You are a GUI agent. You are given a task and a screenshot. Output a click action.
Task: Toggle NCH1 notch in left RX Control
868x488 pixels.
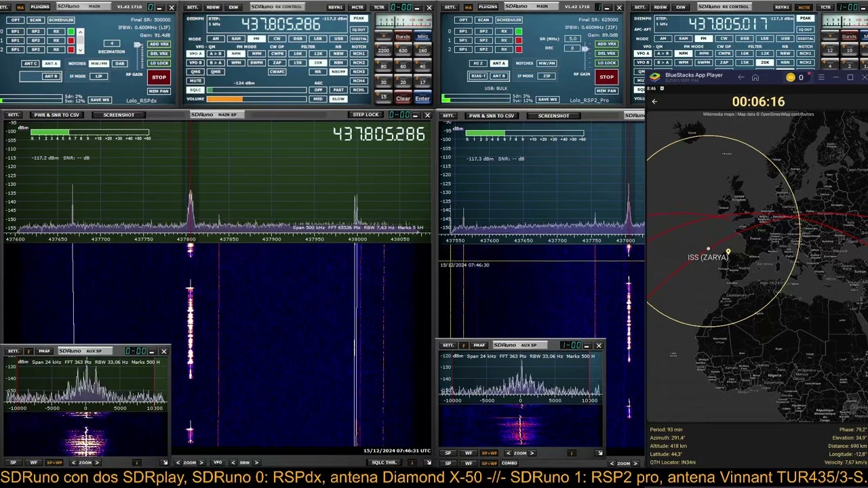point(359,54)
